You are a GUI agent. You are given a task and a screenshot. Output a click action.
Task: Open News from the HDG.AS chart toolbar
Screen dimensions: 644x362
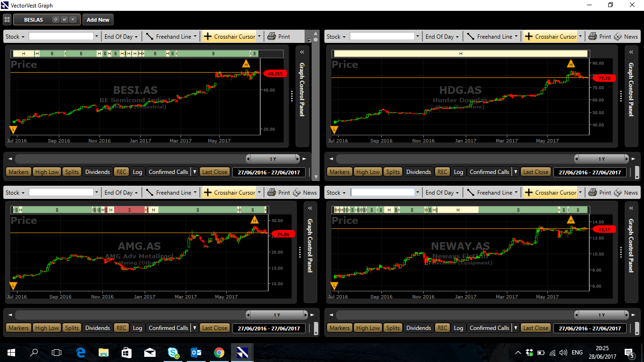626,36
